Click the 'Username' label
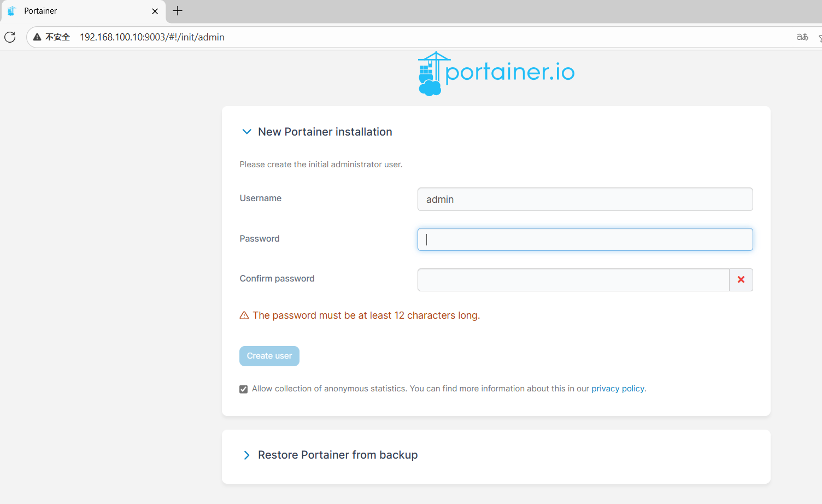Screen dimensions: 822x504 click(x=261, y=198)
